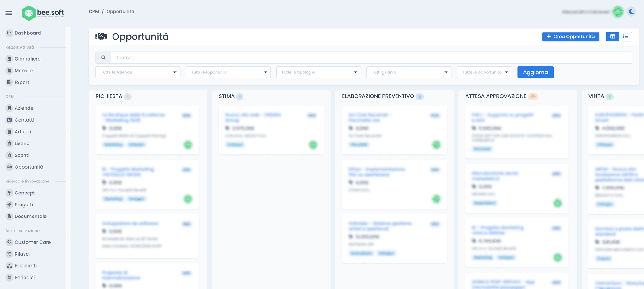The height and width of the screenshot is (289, 644).
Task: Switch to kanban board view
Action: (x=612, y=37)
